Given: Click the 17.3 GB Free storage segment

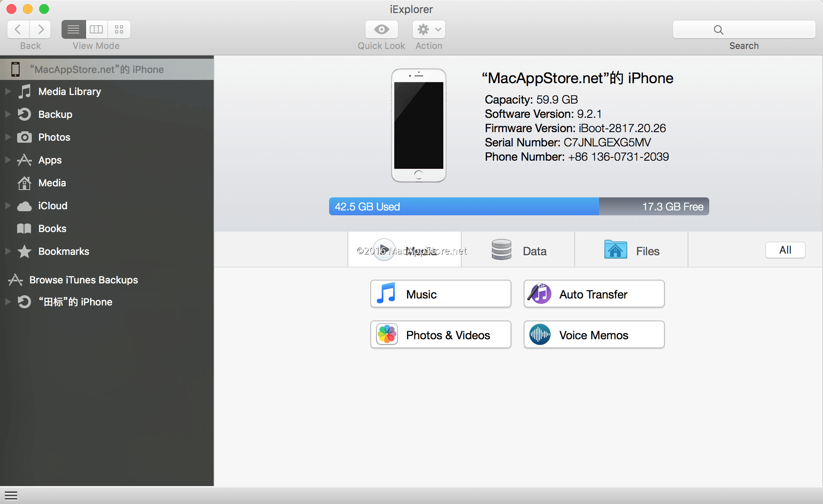Looking at the screenshot, I should [x=654, y=206].
